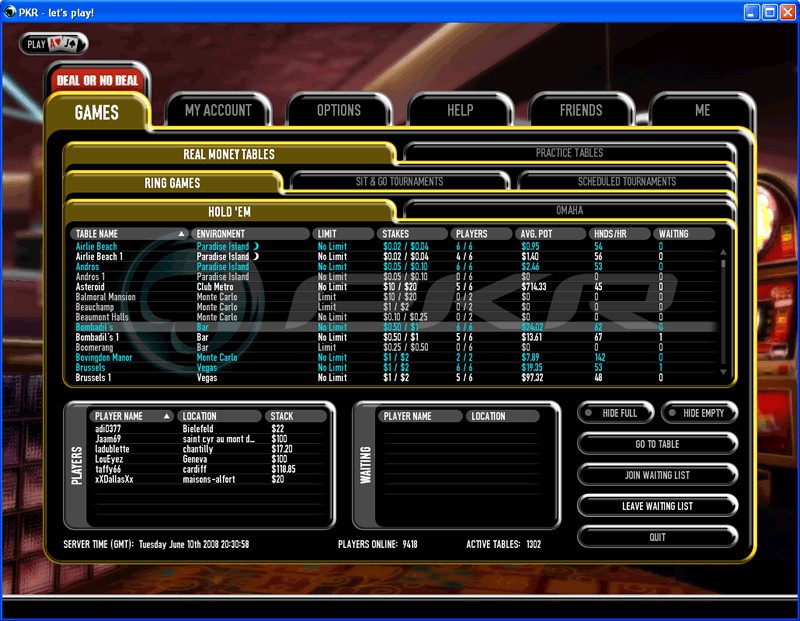
Task: Select the Andros 1 table row
Action: pyautogui.click(x=395, y=277)
